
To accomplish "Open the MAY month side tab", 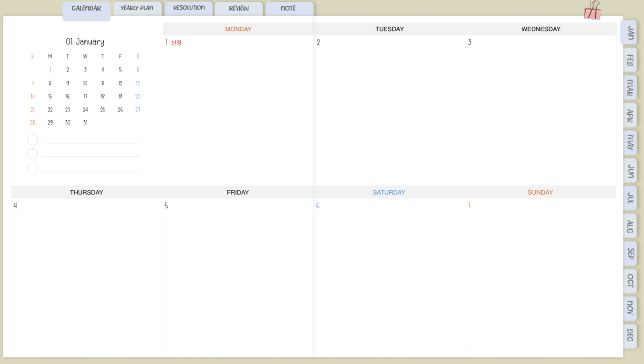I will 630,143.
